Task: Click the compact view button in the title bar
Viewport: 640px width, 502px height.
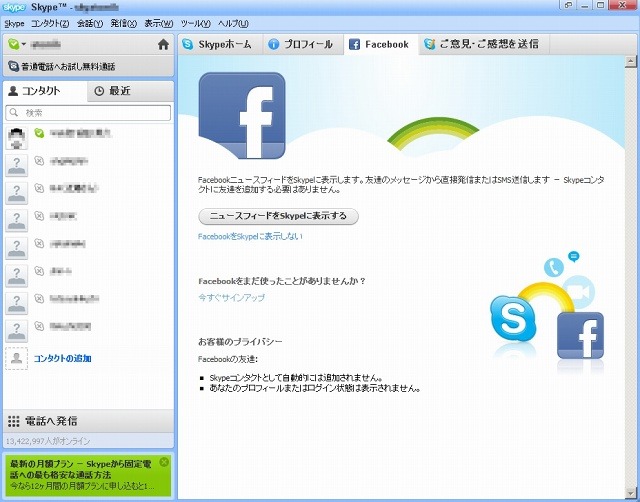Action: pos(569,5)
